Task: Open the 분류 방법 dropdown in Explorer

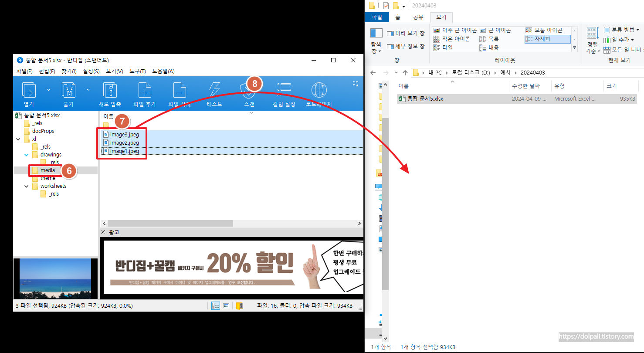Action: coord(622,30)
